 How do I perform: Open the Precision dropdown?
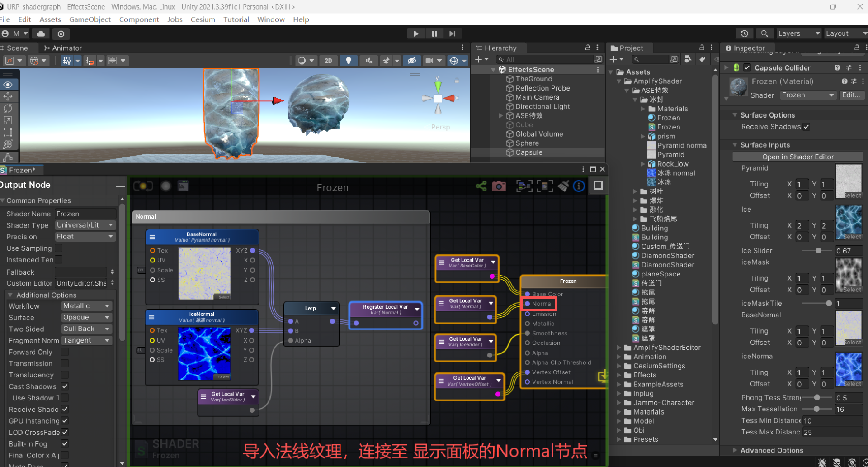click(x=85, y=236)
